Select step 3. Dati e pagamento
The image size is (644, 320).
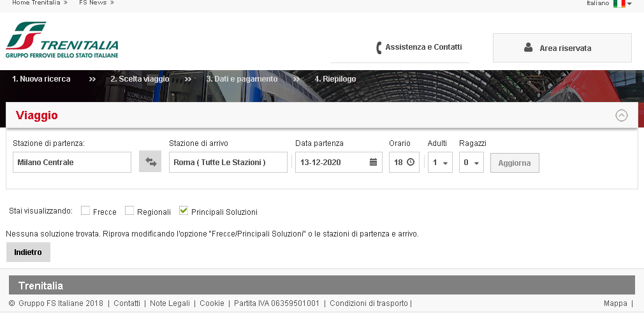tap(242, 79)
